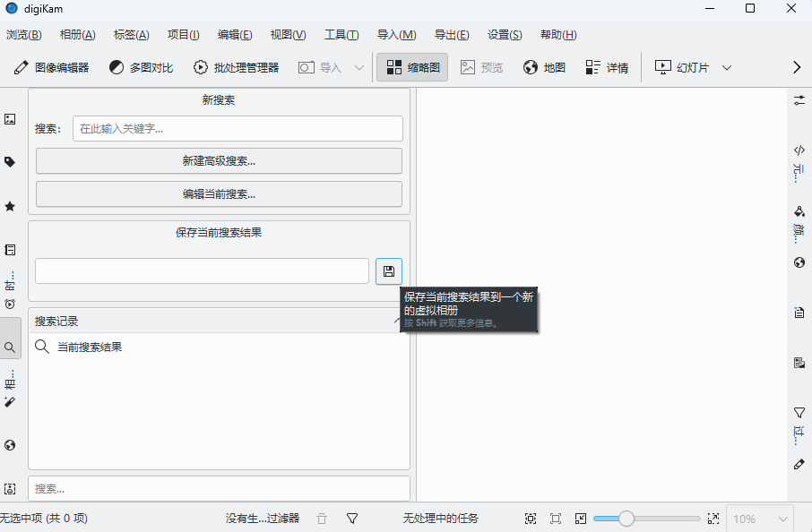The width and height of the screenshot is (812, 532).
Task: Open the star Labels panel in left sidebar
Action: pos(10,206)
